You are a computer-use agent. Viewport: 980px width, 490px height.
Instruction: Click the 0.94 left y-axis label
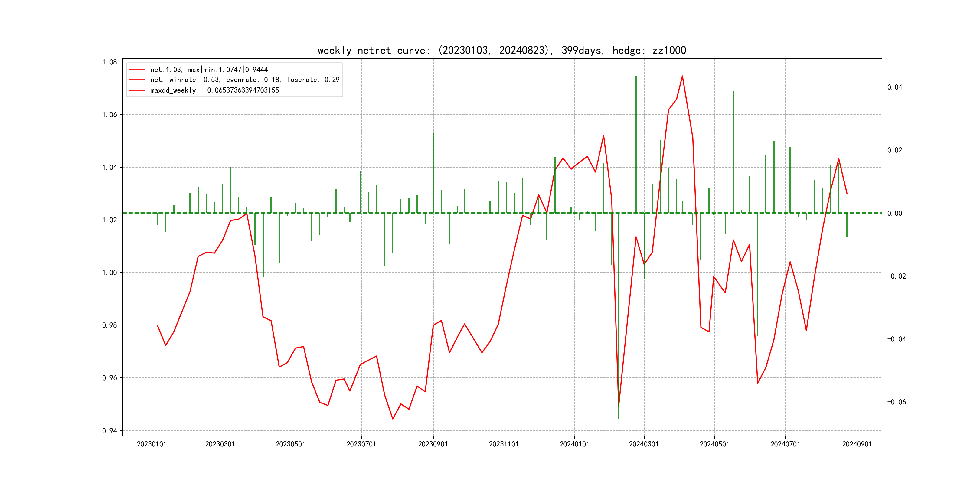tap(109, 431)
